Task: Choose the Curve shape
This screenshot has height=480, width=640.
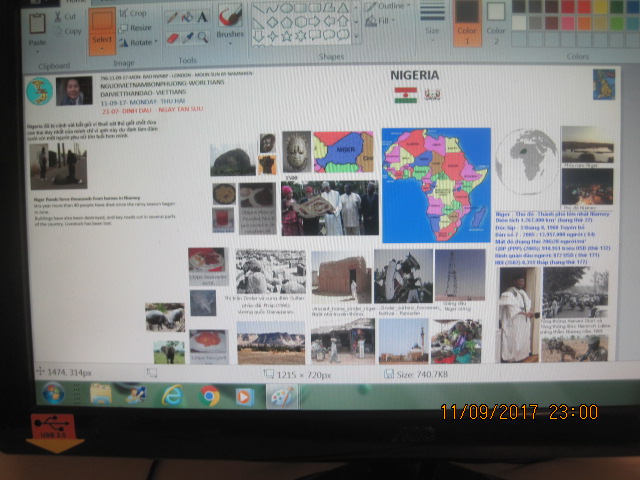Action: click(272, 9)
